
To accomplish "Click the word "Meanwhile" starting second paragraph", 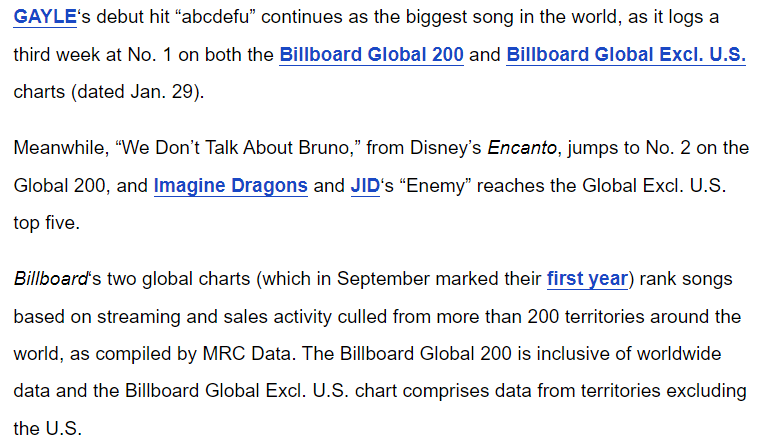I will pos(61,148).
